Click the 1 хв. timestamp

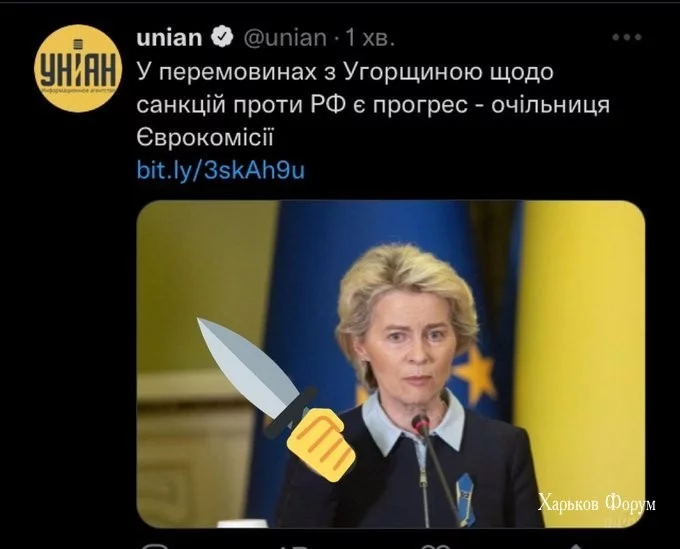coord(370,38)
